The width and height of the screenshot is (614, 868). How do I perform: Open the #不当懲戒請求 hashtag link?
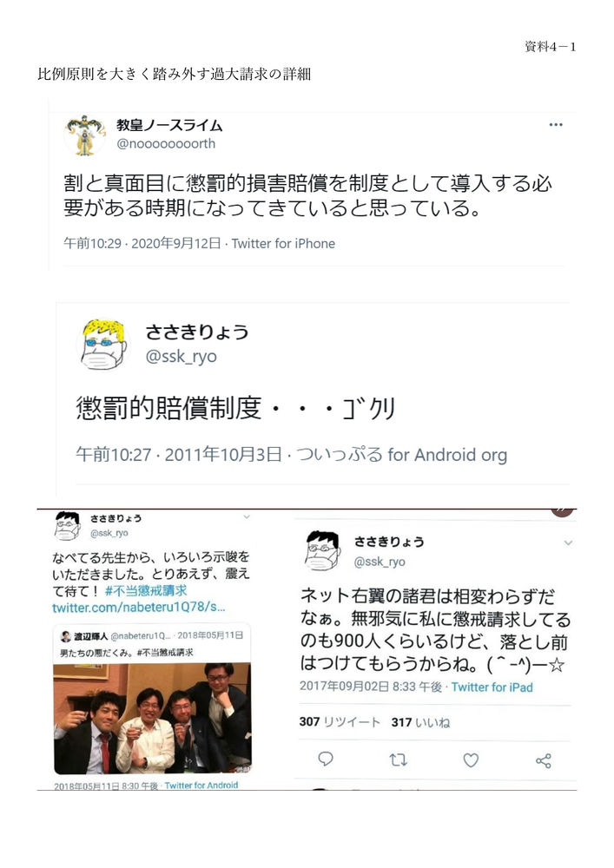(146, 590)
